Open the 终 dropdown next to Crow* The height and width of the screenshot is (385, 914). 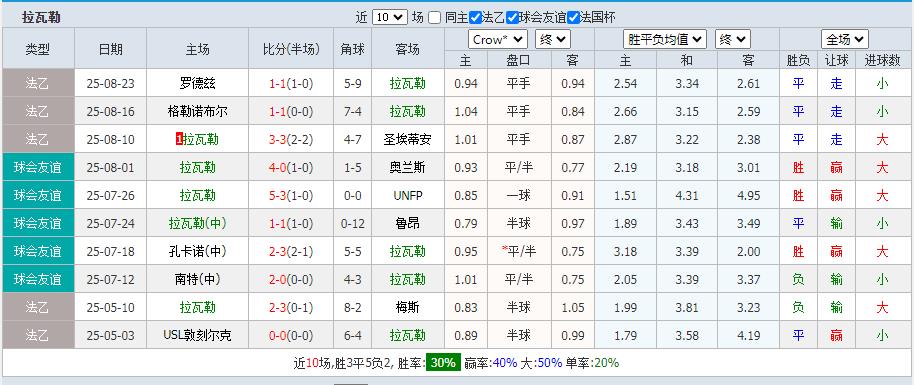coord(553,40)
